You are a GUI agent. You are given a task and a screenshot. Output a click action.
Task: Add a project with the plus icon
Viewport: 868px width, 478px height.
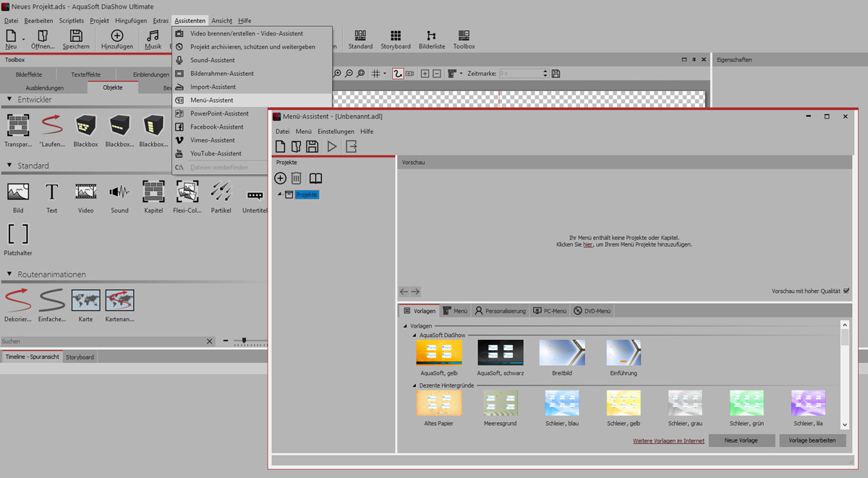(x=280, y=179)
